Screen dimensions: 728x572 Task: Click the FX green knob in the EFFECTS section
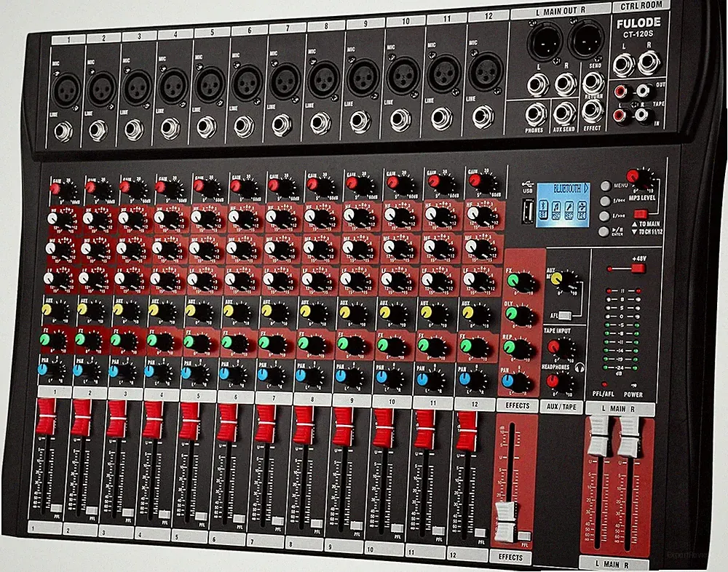(x=518, y=282)
